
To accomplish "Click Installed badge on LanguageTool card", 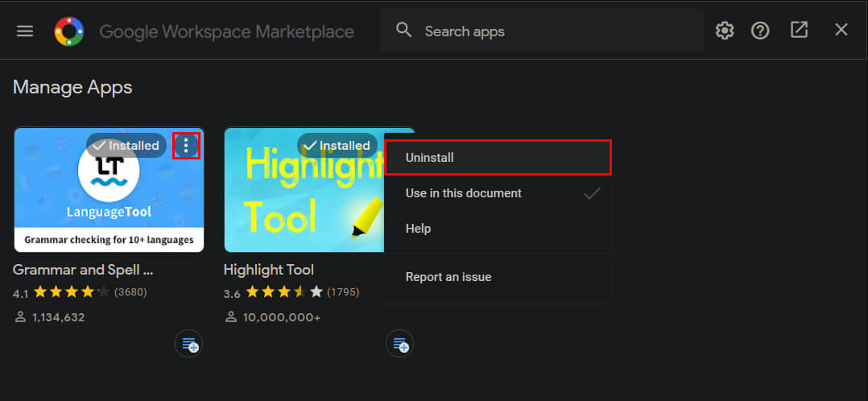I will click(x=126, y=146).
